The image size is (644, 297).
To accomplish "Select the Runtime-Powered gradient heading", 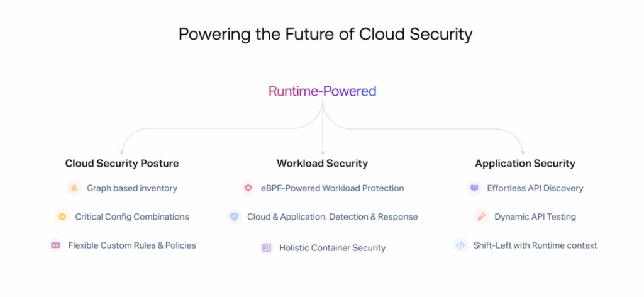I will click(x=323, y=91).
